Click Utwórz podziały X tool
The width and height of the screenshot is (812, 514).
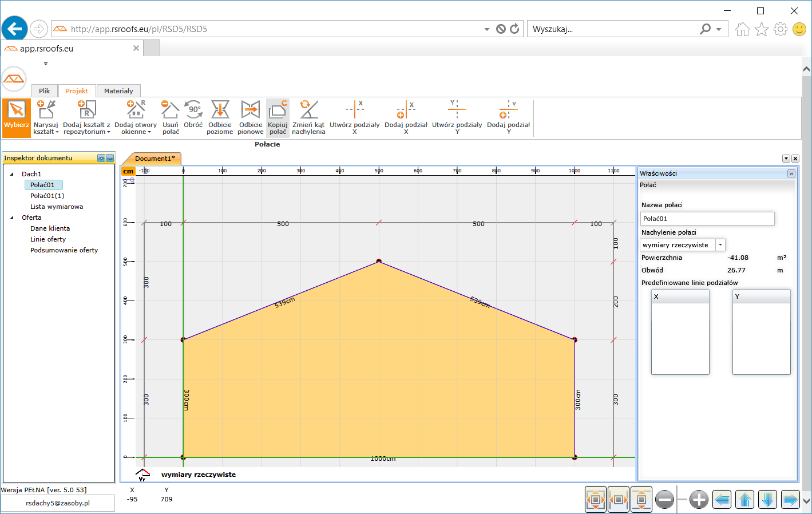tap(354, 117)
